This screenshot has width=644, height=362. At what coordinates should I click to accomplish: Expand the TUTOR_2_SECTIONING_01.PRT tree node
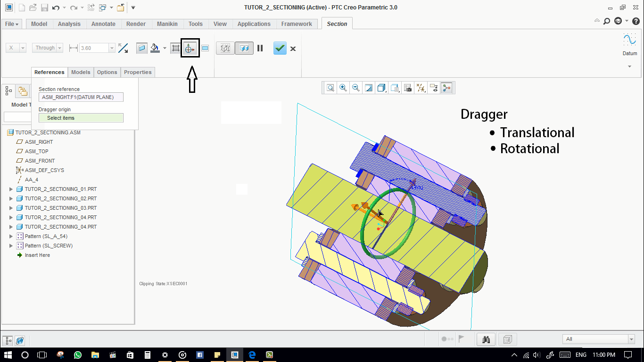[x=11, y=189]
